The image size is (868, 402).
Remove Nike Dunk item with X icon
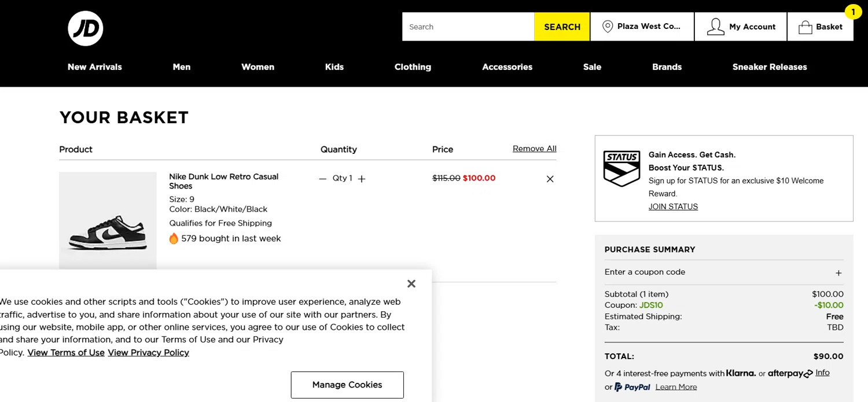click(x=550, y=179)
